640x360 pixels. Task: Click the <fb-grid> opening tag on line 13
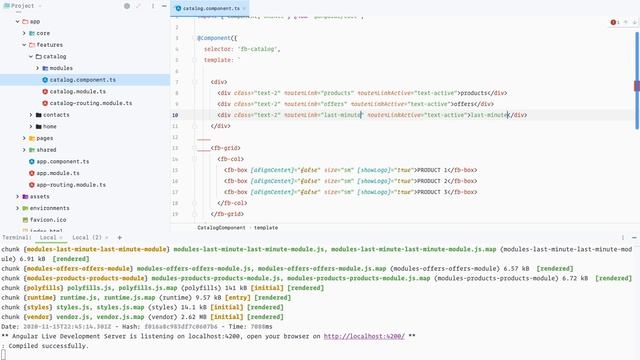[225, 148]
